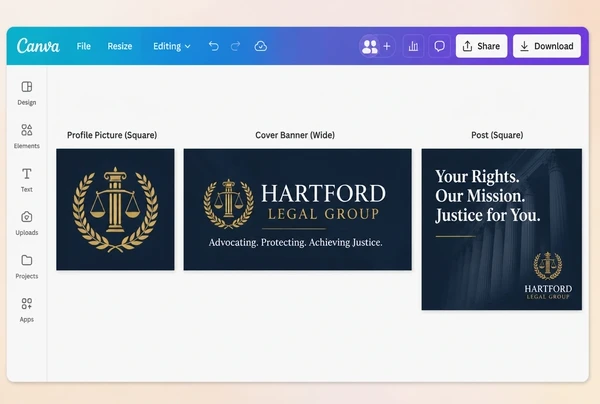Screen dimensions: 600x404
Task: Open the Resize menu
Action: (120, 46)
